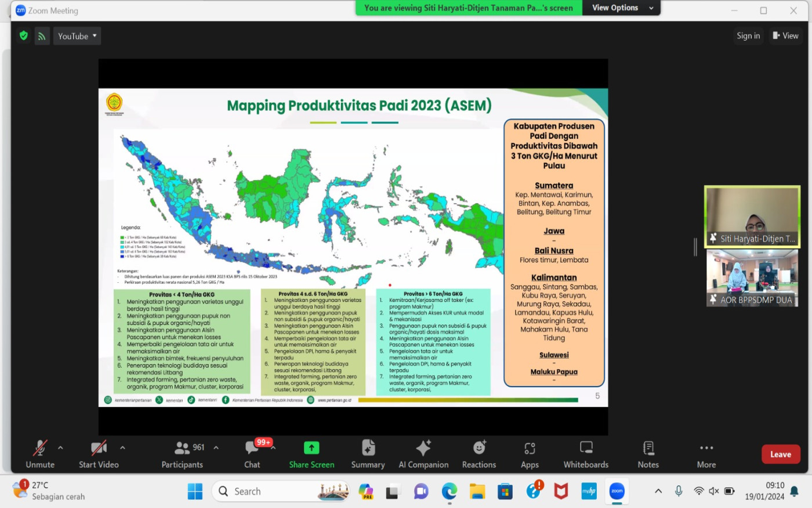Unmute the microphone
Viewport: 812px width, 508px height.
tap(40, 454)
